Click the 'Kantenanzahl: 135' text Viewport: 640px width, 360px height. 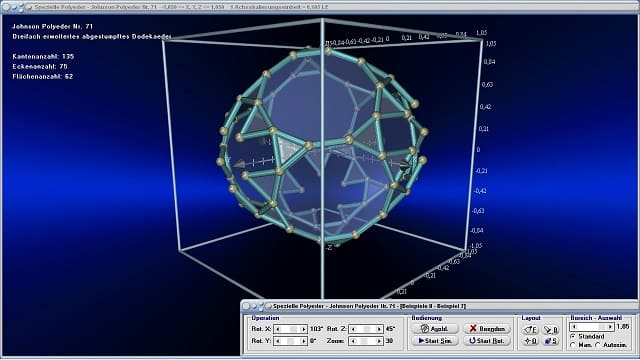pos(43,56)
